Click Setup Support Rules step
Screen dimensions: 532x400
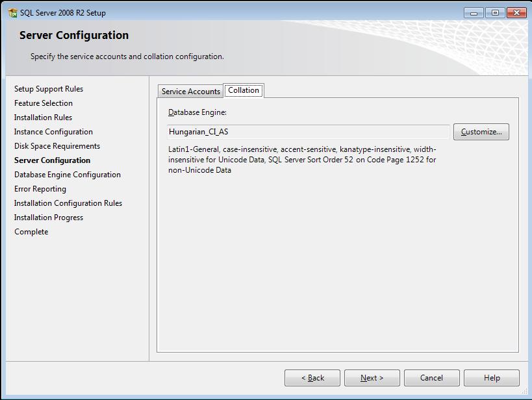(x=49, y=89)
